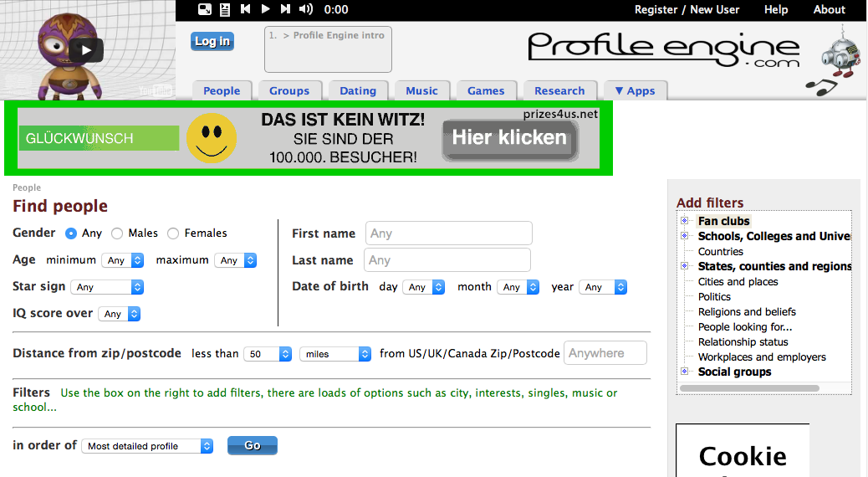
Task: Switch to the People tab
Action: tap(222, 91)
